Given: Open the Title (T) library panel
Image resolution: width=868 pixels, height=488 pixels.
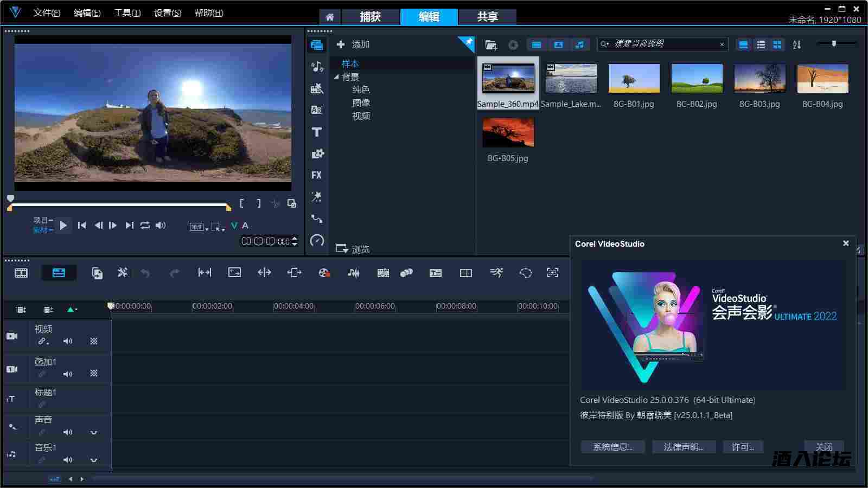Looking at the screenshot, I should tap(317, 132).
